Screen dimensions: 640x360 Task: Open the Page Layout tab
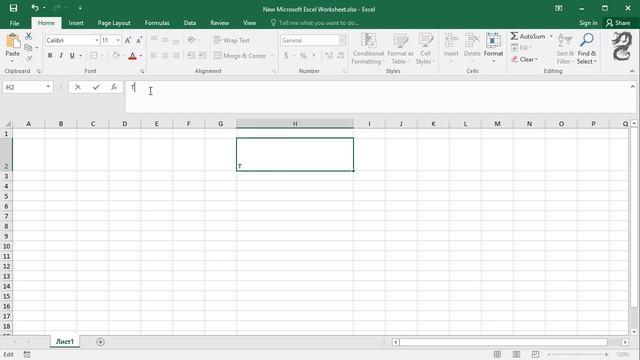114,23
